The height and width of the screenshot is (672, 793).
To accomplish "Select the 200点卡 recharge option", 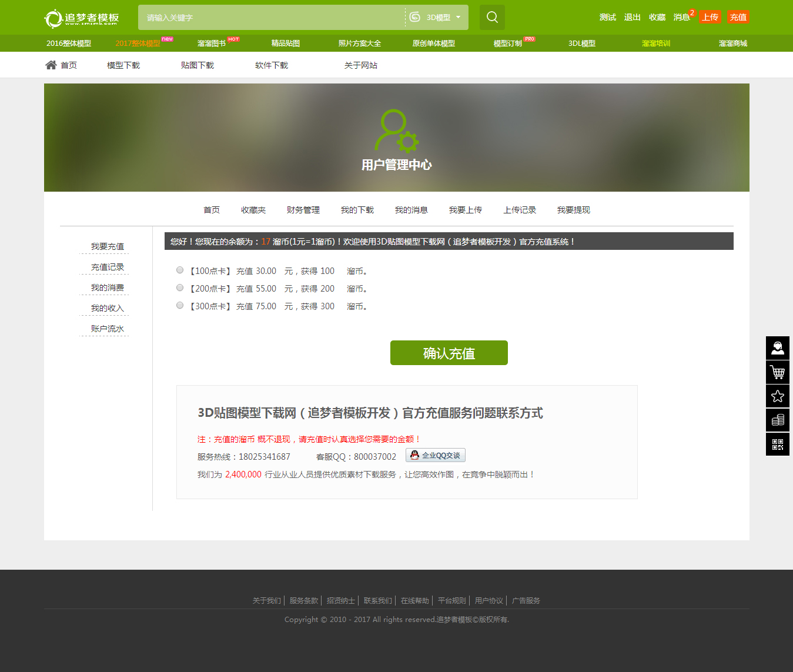I will [180, 288].
